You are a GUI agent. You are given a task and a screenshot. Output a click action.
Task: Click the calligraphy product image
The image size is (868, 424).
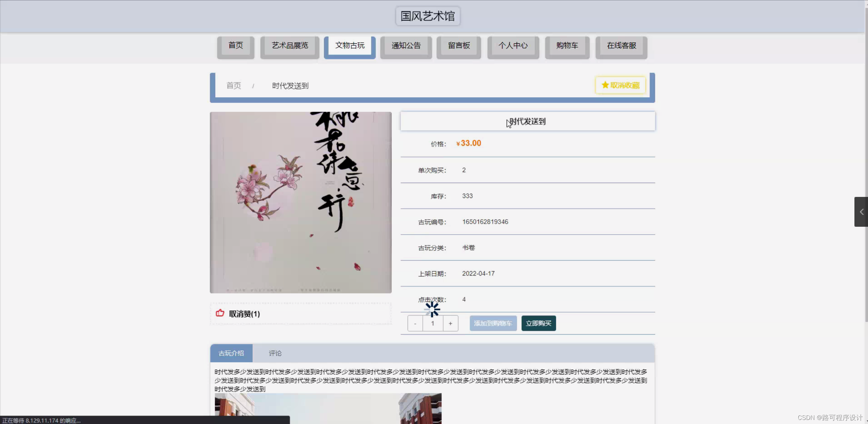tap(301, 202)
